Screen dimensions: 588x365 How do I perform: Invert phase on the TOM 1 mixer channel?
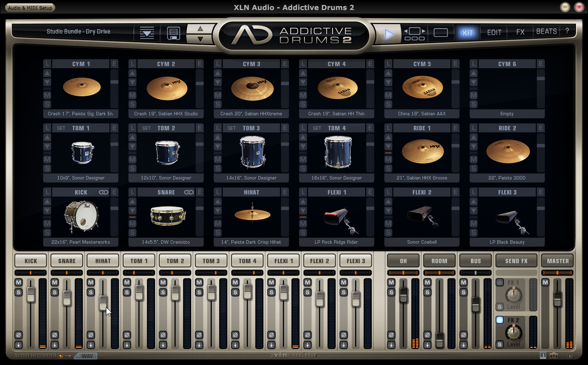tap(127, 334)
